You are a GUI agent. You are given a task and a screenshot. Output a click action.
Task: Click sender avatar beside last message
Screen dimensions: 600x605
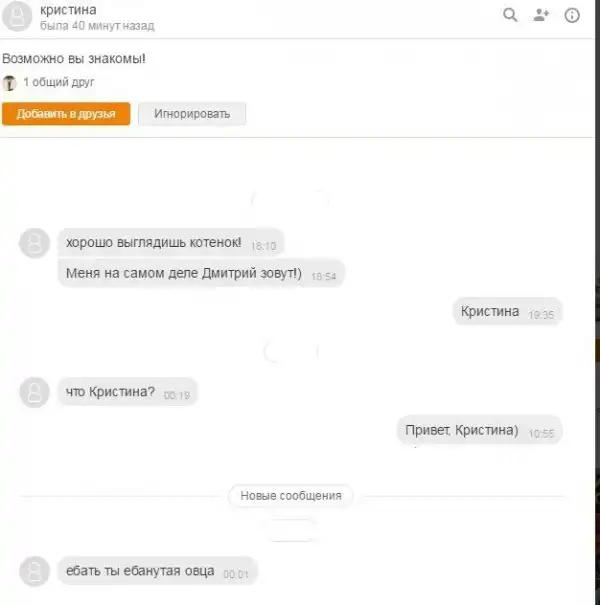click(x=34, y=571)
